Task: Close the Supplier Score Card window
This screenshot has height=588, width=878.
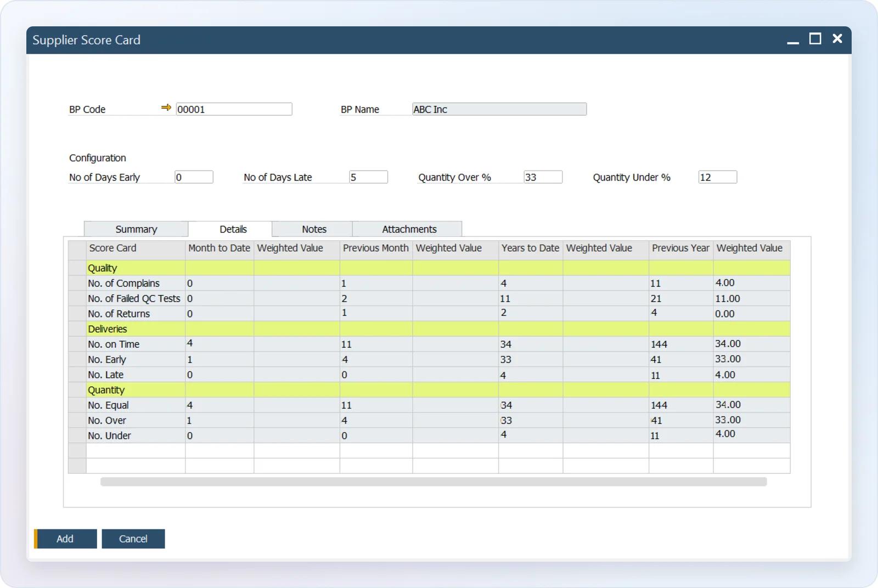Action: (837, 38)
